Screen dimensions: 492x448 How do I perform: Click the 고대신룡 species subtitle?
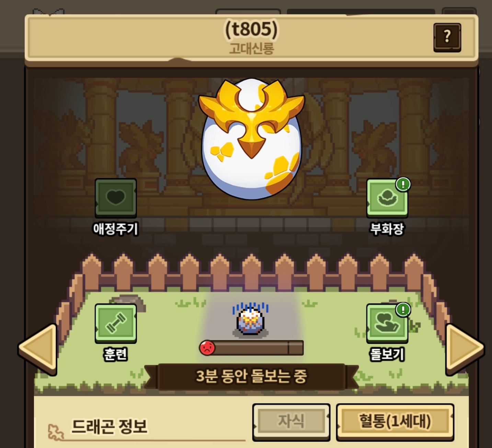click(x=251, y=48)
